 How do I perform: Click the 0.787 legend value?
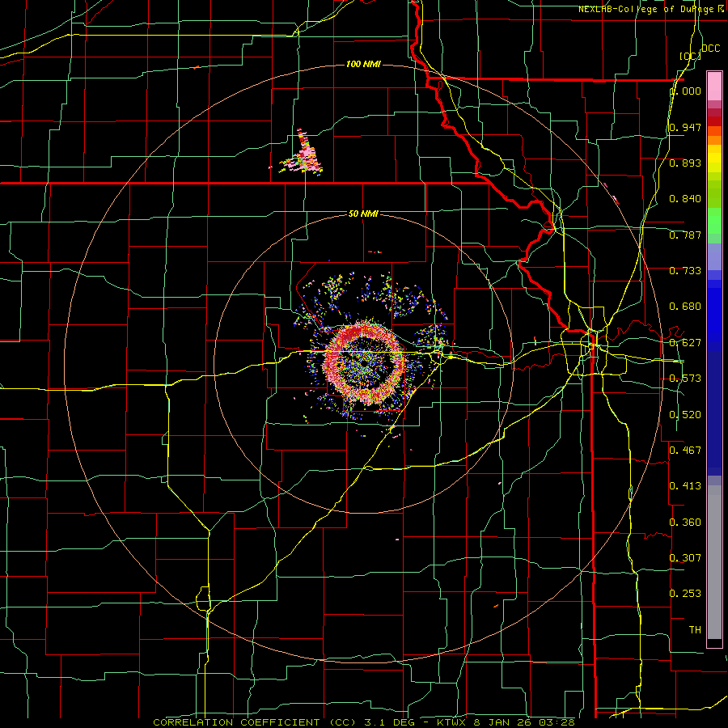(685, 235)
